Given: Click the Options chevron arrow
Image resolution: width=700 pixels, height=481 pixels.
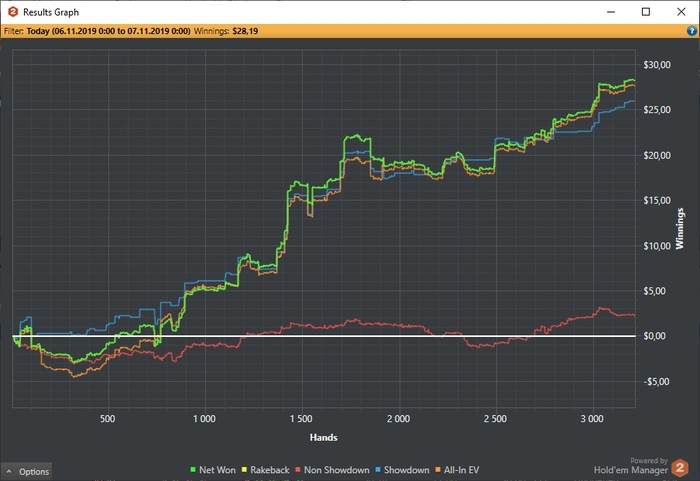Looking at the screenshot, I should (9, 471).
